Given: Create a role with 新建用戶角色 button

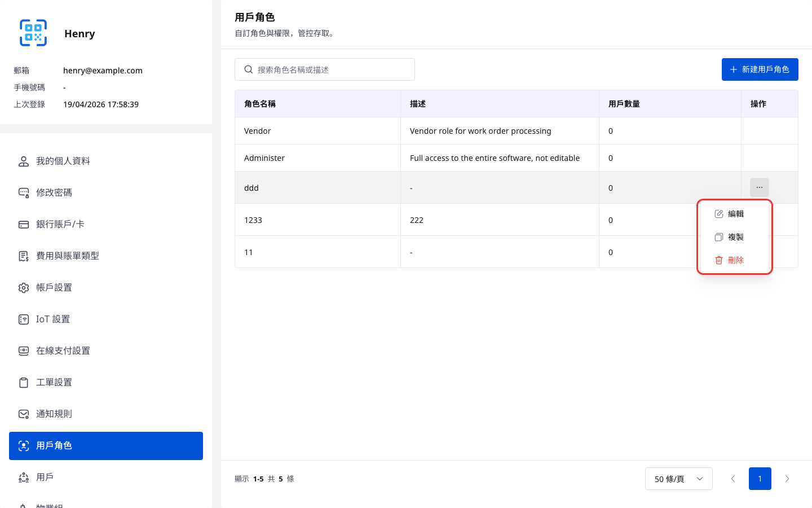Looking at the screenshot, I should point(760,69).
